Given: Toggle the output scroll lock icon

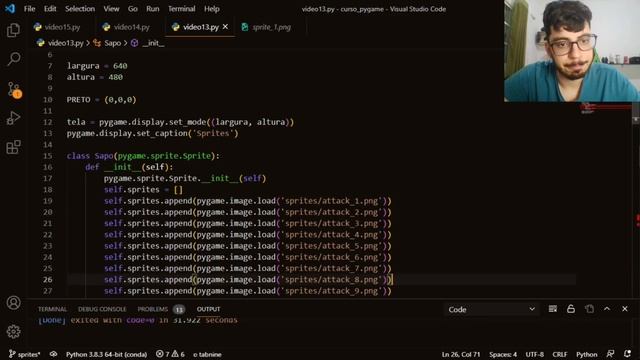Looking at the screenshot, I should click(571, 309).
